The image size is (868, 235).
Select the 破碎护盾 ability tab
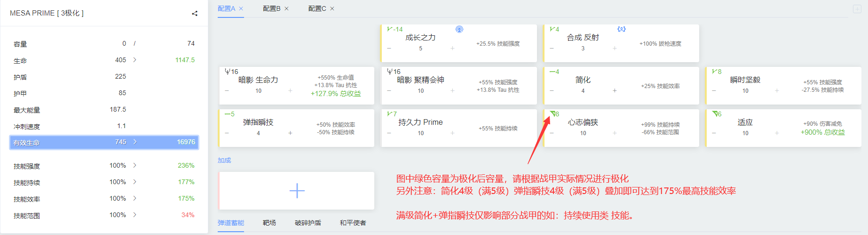pos(308,223)
